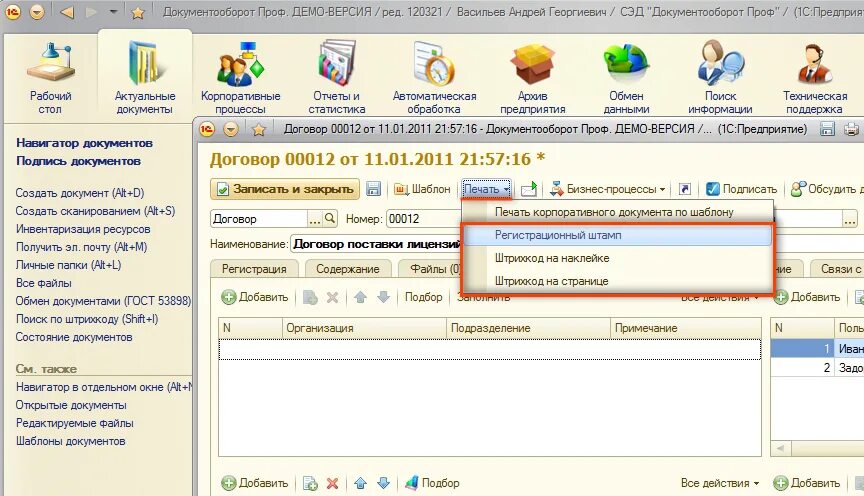The height and width of the screenshot is (496, 864).
Task: Open the yellow round dropdown in the main title bar
Action: 37,12
